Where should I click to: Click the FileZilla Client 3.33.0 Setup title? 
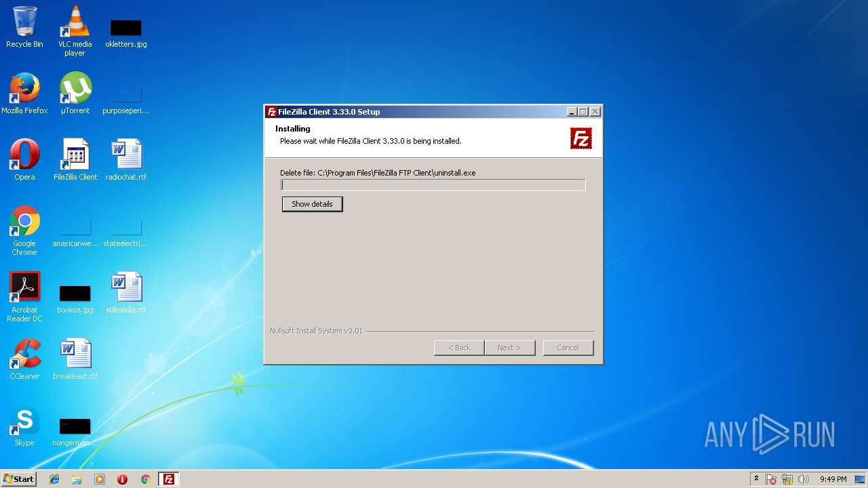(329, 112)
